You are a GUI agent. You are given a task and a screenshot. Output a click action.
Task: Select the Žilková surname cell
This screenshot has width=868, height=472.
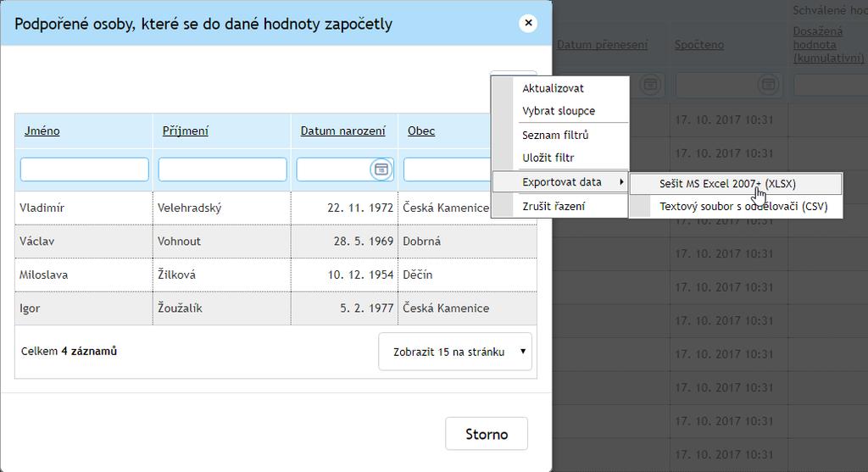click(221, 275)
